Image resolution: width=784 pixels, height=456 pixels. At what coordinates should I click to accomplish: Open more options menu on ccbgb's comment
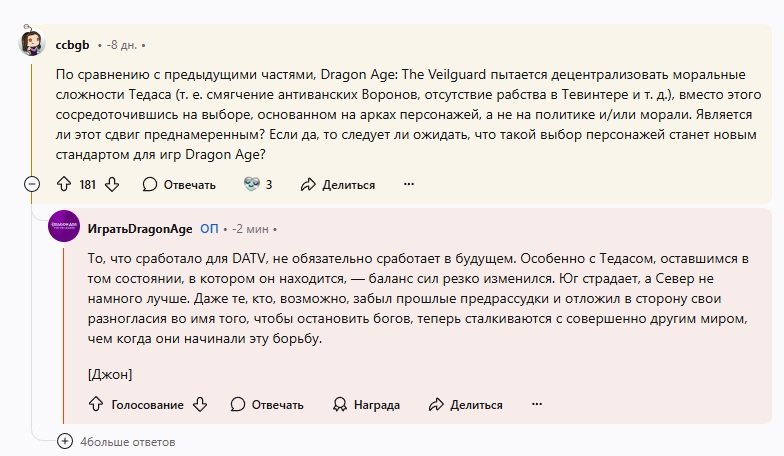tap(408, 184)
